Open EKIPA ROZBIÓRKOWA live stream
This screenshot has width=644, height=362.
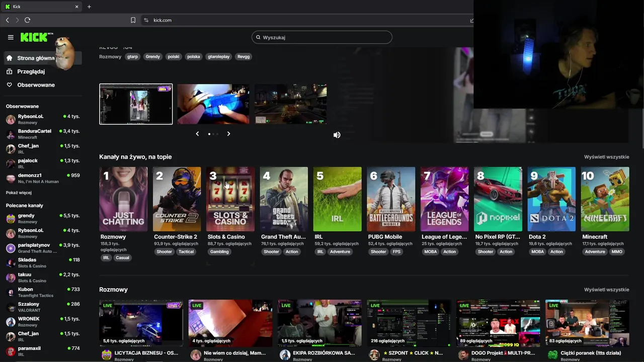coord(319,323)
